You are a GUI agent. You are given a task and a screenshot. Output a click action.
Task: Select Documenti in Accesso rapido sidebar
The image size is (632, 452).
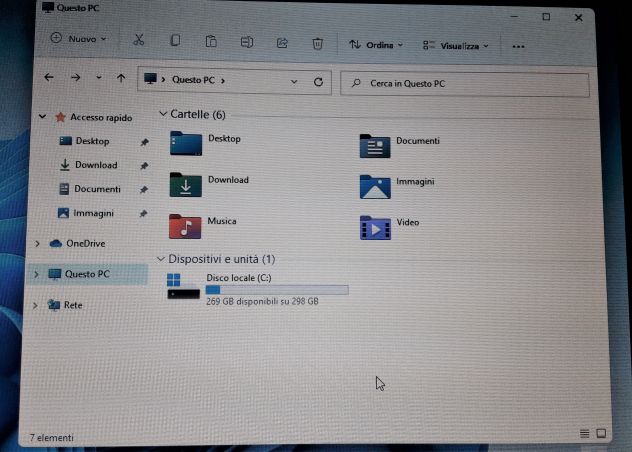(x=97, y=189)
